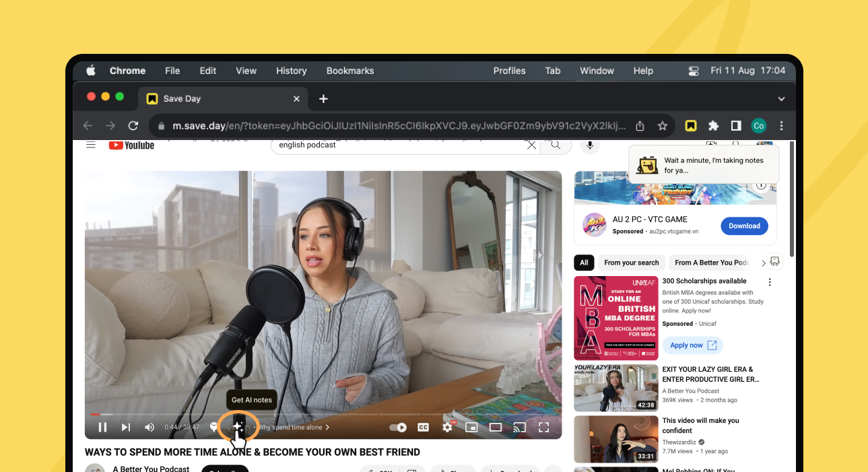Click the URL address bar
This screenshot has height=472, width=868.
pos(399,126)
